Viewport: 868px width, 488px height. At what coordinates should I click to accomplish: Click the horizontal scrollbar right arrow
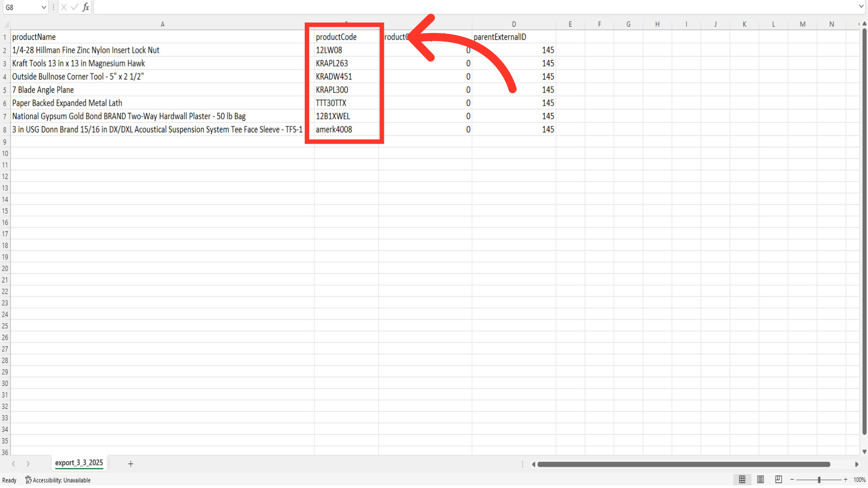(856, 464)
